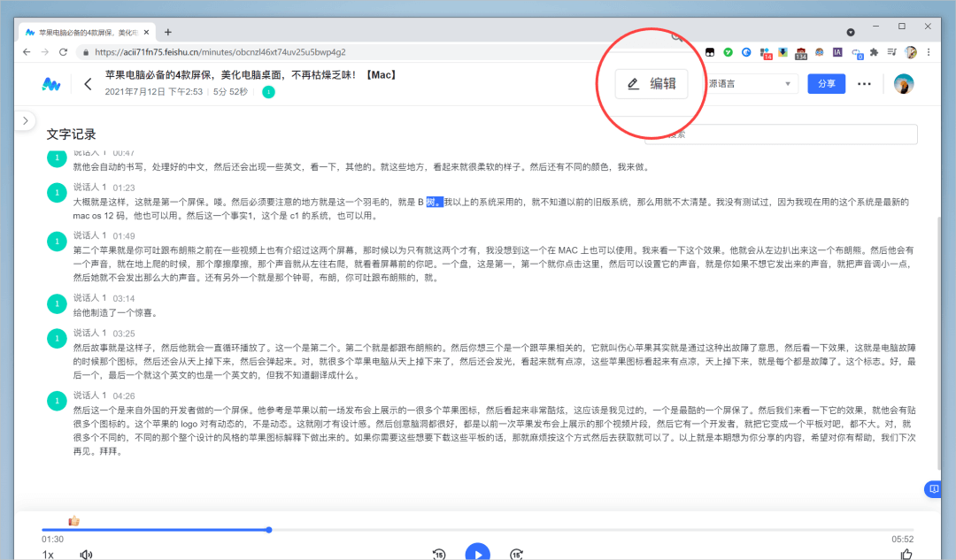Click the browser back arrow
The image size is (956, 560).
coord(27,52)
